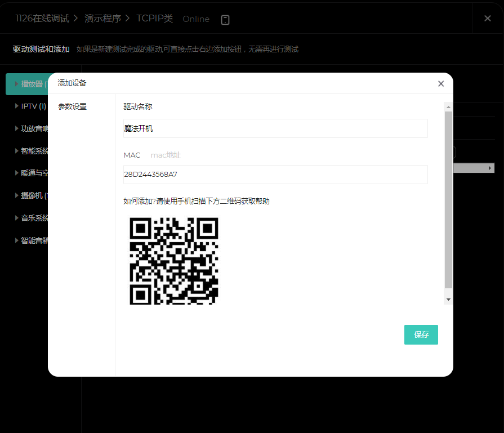The height and width of the screenshot is (433, 504).
Task: Click the 驱动测试和添加 heading
Action: (x=41, y=49)
